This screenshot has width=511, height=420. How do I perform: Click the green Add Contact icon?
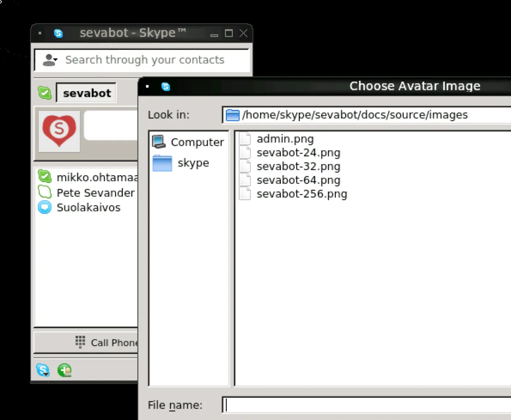pyautogui.click(x=64, y=370)
